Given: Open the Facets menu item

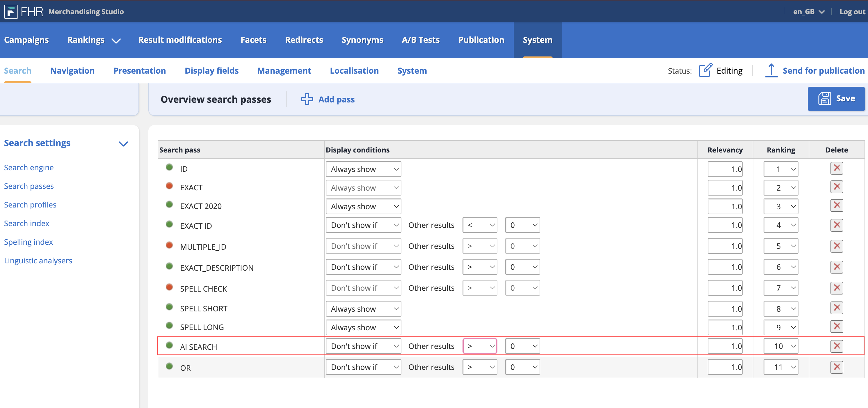Looking at the screenshot, I should 253,40.
